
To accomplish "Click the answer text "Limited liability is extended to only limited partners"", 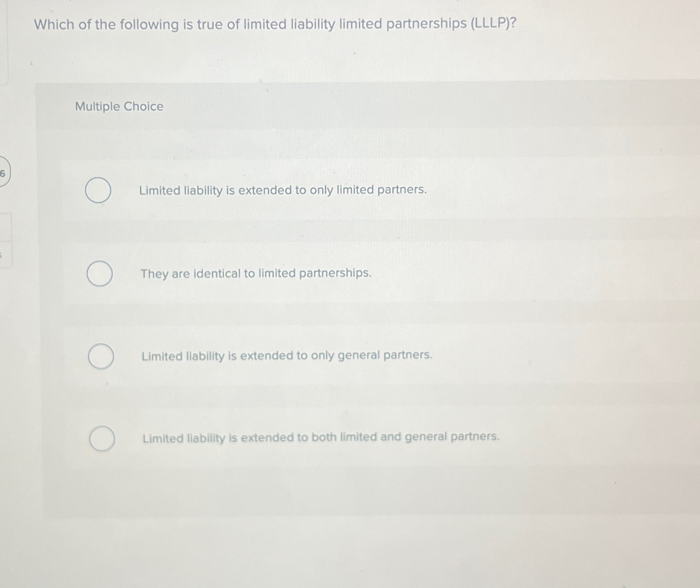I will 282,190.
